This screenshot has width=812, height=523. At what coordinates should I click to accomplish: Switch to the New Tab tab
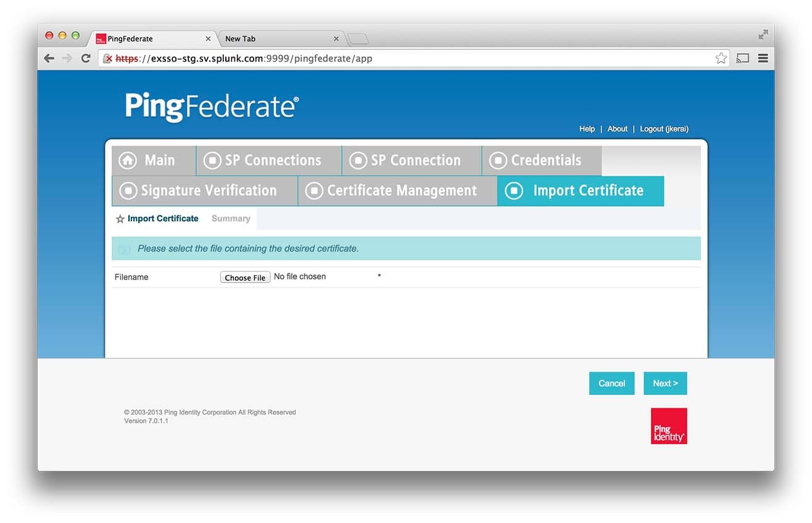(280, 38)
